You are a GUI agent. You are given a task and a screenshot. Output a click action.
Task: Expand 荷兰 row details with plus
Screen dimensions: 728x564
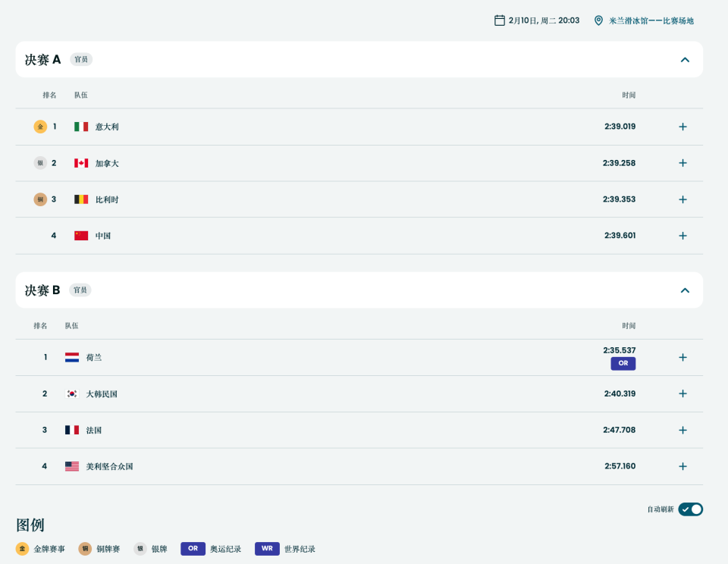pyautogui.click(x=682, y=358)
